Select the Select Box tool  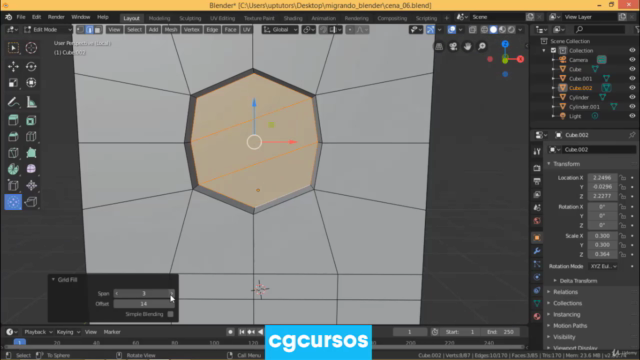tap(13, 48)
